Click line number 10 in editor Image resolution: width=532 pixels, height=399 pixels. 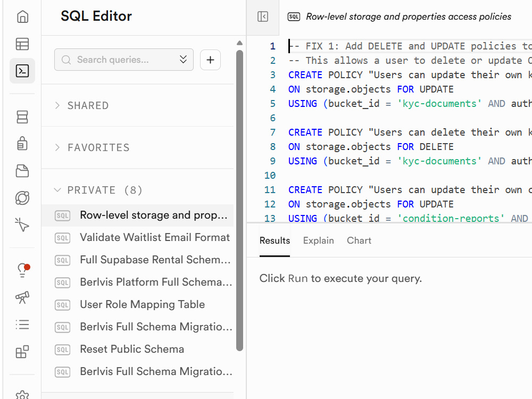(x=270, y=176)
